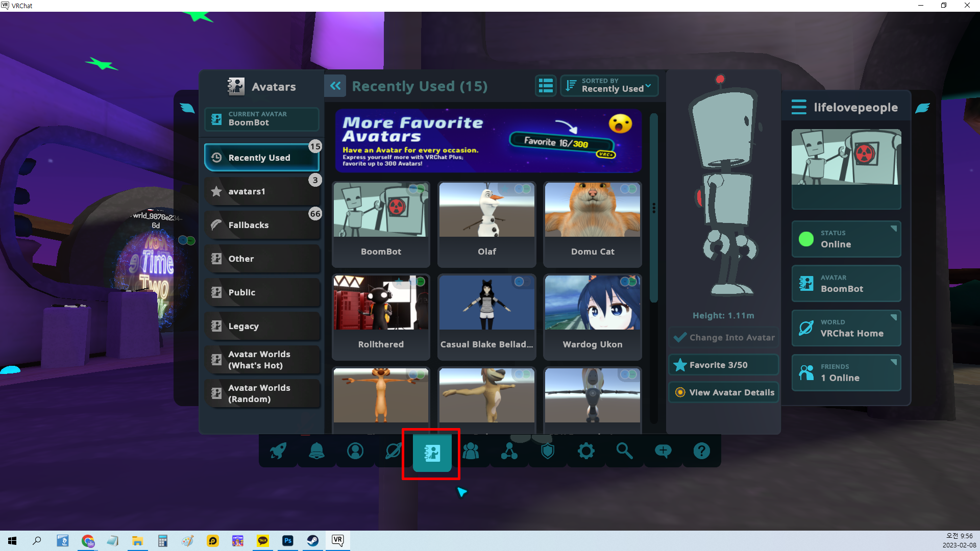980x551 pixels.
Task: Click the right wing icon beside username
Action: tap(922, 108)
